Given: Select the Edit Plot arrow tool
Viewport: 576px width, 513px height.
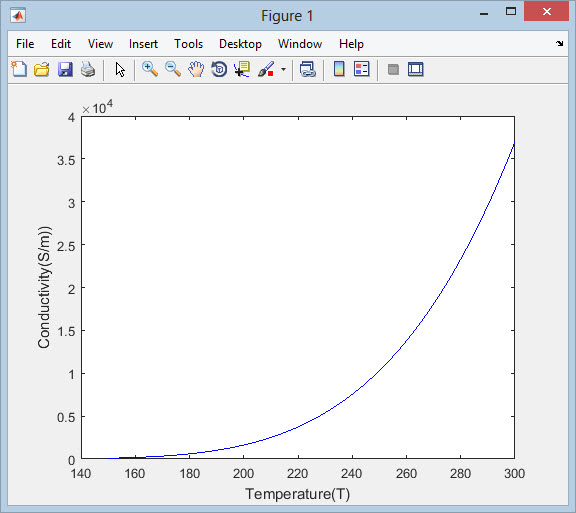Looking at the screenshot, I should coord(120,69).
